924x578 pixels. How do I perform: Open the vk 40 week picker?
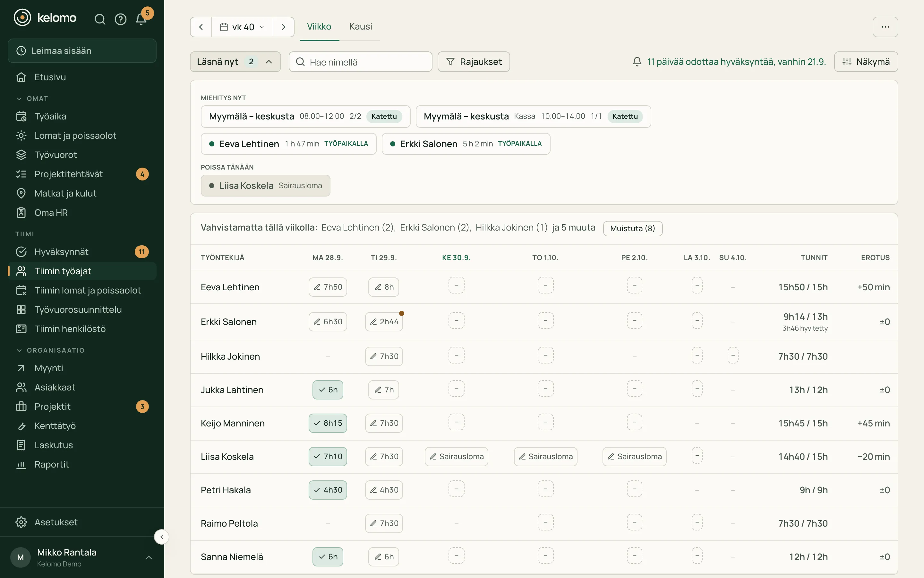(242, 27)
